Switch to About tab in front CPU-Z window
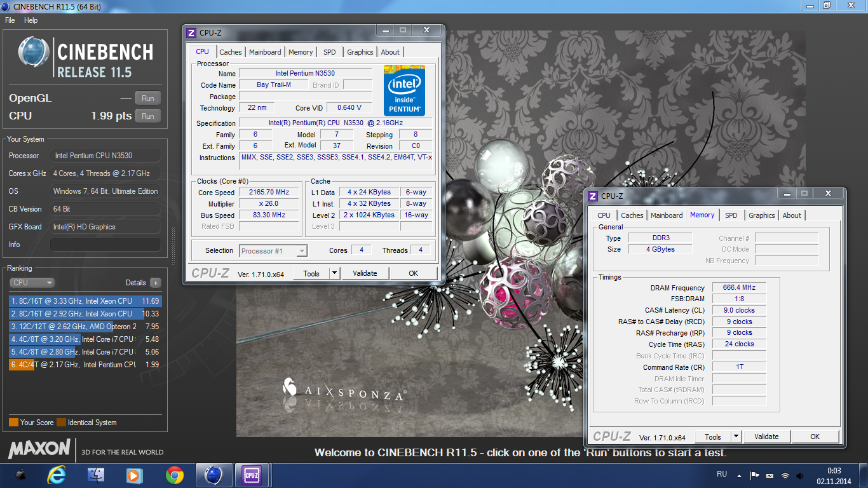 390,52
